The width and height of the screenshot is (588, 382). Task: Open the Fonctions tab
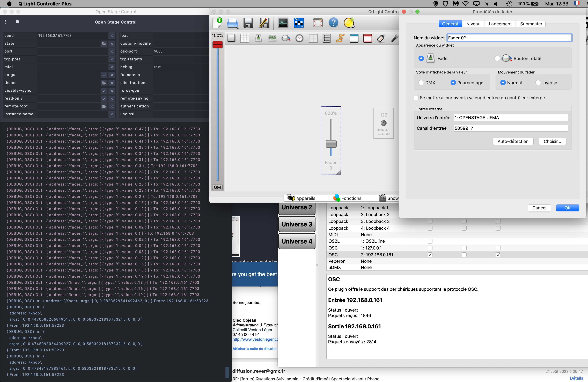tap(351, 198)
